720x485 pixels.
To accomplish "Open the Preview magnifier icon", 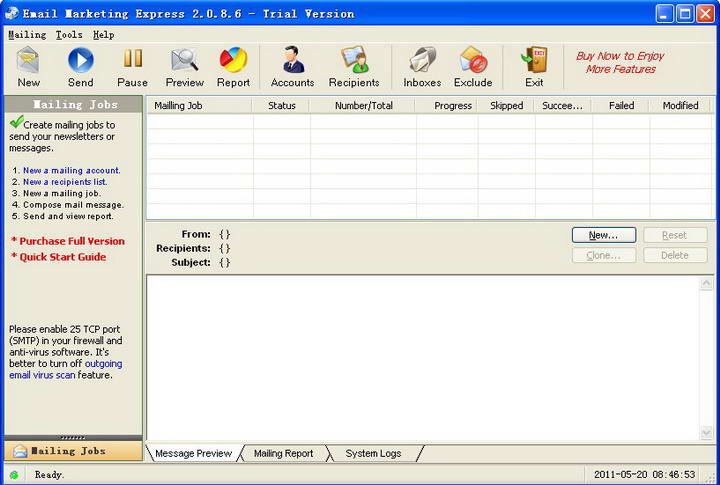I will click(185, 60).
